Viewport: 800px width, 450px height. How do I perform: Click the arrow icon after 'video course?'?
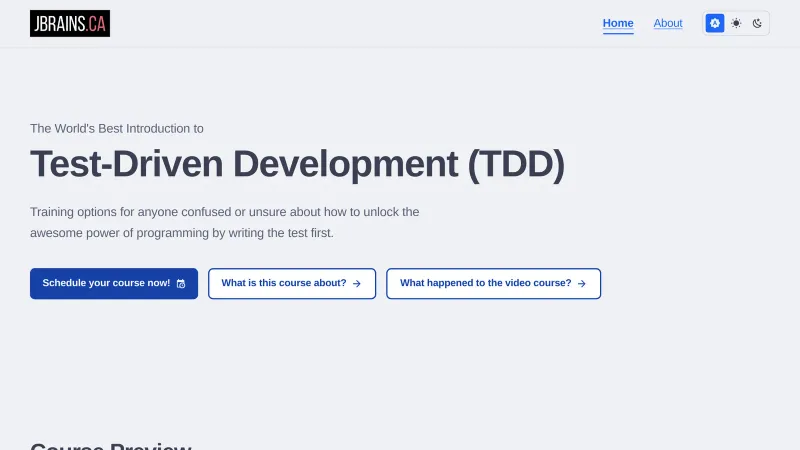582,284
